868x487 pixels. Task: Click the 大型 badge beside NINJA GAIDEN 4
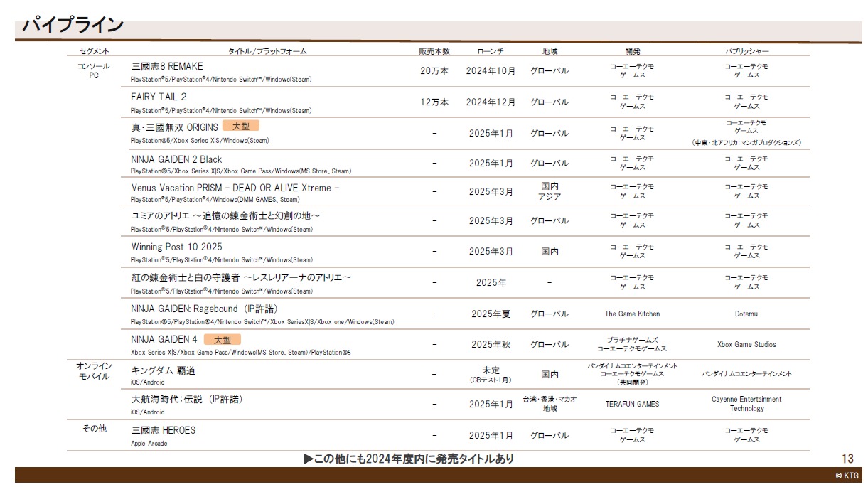click(x=223, y=340)
